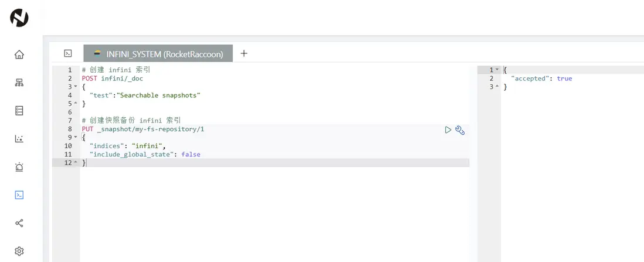Open the Dev Tools console sidebar icon
Viewport: 644px width, 262px height.
[19, 195]
